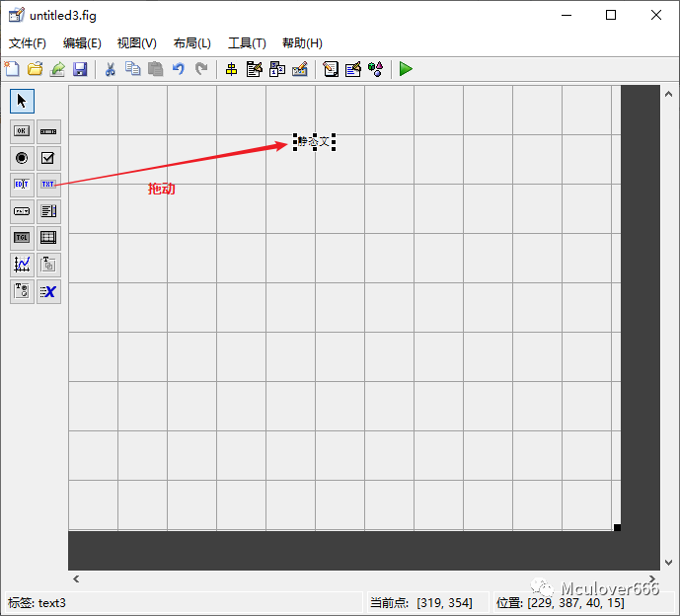Click the vertical scrollbar up arrow

tap(669, 94)
